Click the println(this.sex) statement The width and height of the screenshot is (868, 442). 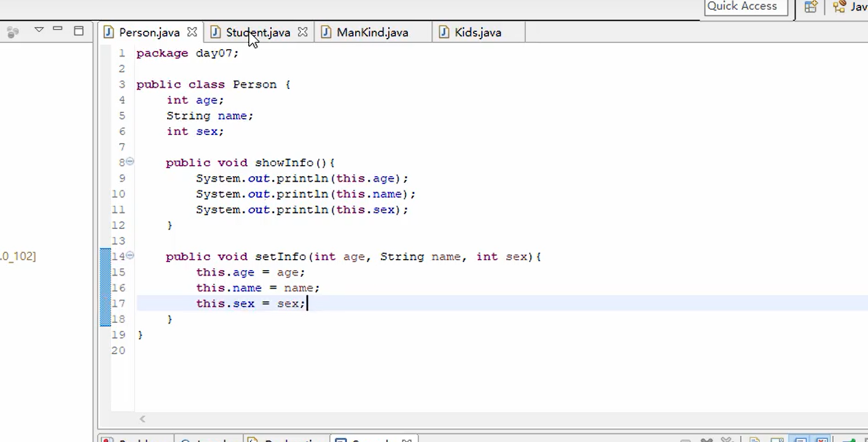pos(302,210)
